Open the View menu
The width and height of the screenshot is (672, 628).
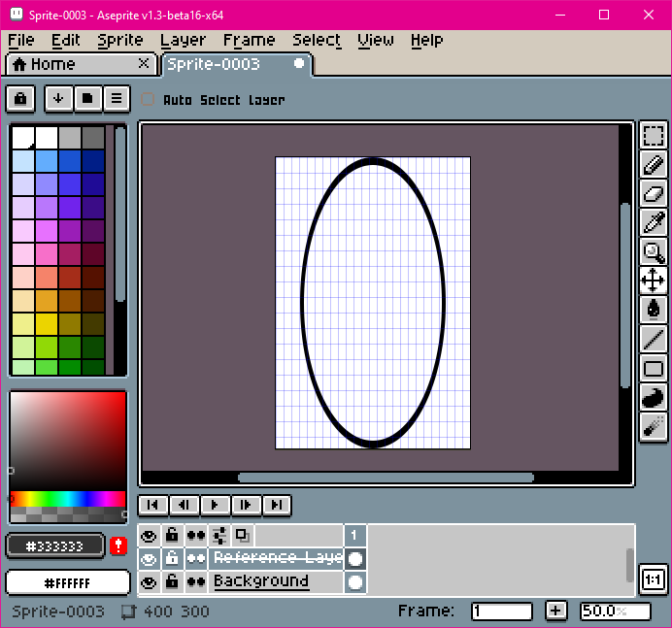[376, 40]
